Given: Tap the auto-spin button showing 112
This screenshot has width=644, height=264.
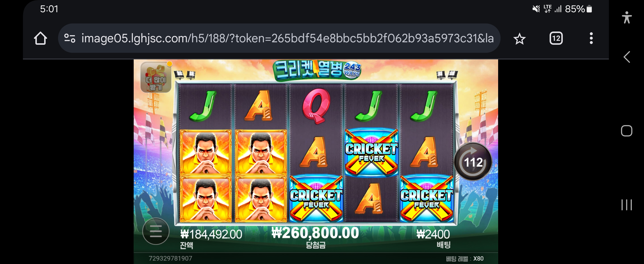Looking at the screenshot, I should click(x=473, y=162).
